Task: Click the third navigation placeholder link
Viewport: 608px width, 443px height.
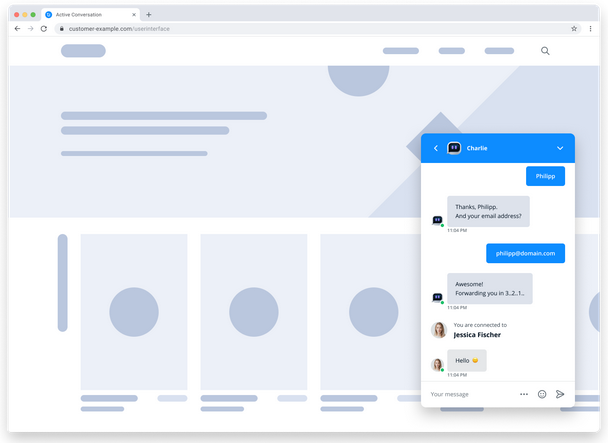Action: click(499, 51)
